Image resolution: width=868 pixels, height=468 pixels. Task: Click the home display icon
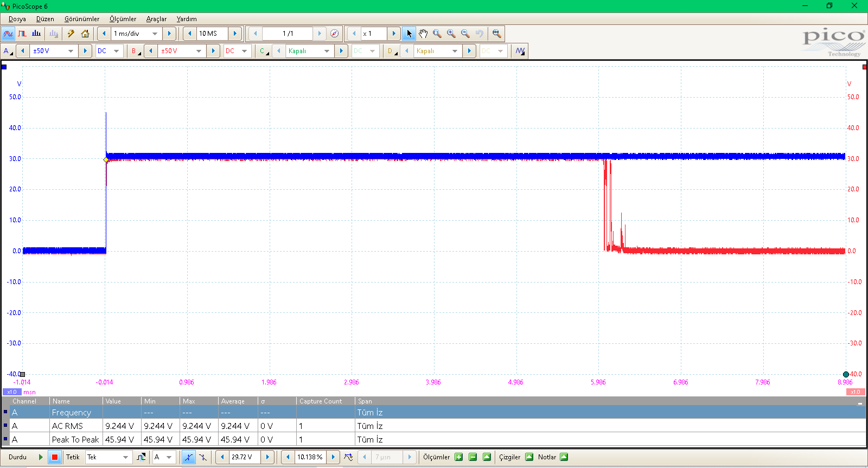pyautogui.click(x=85, y=34)
